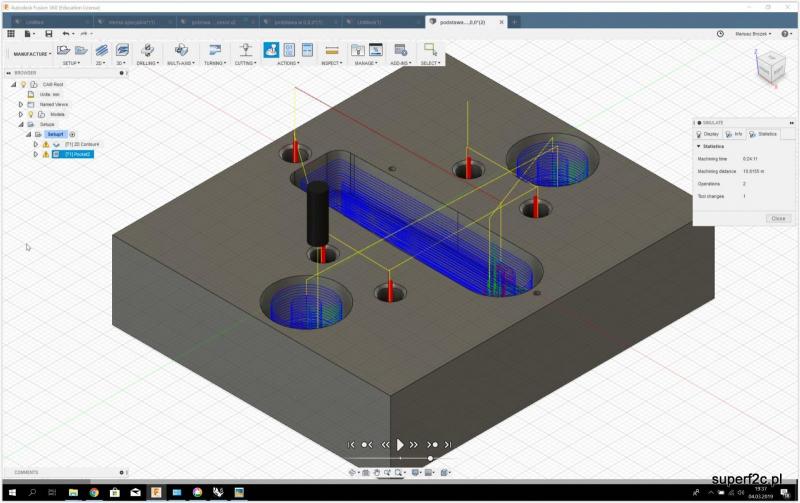Activate the radio button next to Setup1

(x=72, y=134)
